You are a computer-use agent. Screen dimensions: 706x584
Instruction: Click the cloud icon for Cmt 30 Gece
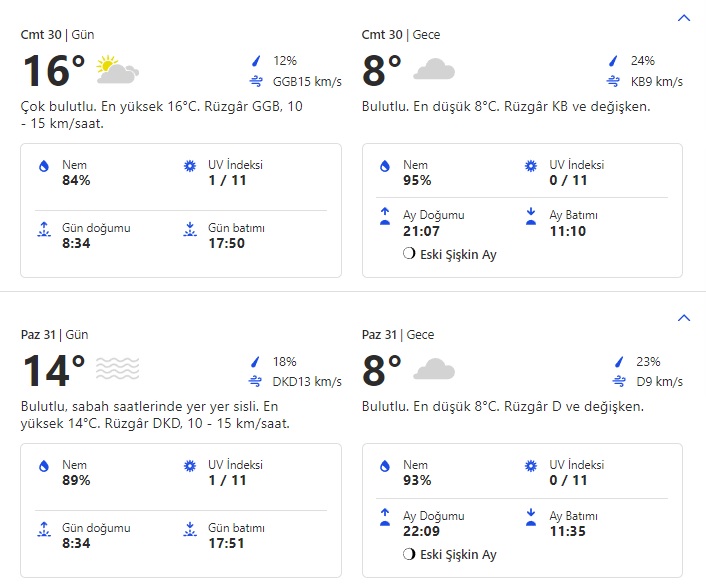tap(434, 70)
